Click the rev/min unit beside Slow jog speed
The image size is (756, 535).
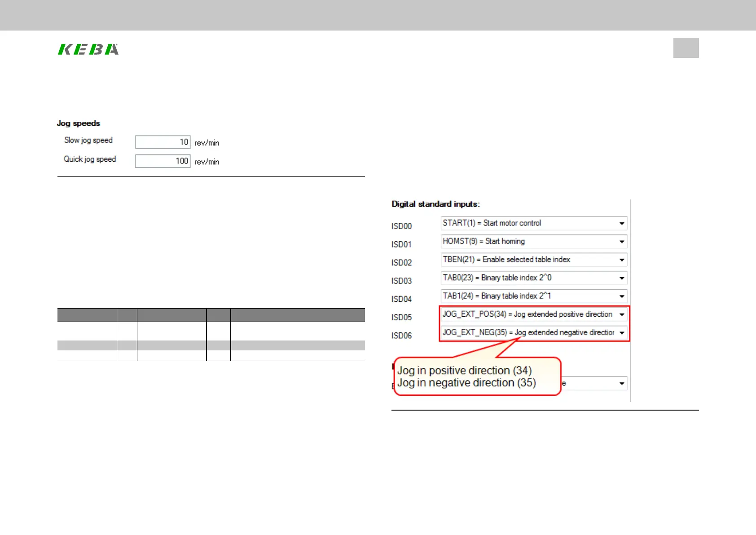click(207, 143)
